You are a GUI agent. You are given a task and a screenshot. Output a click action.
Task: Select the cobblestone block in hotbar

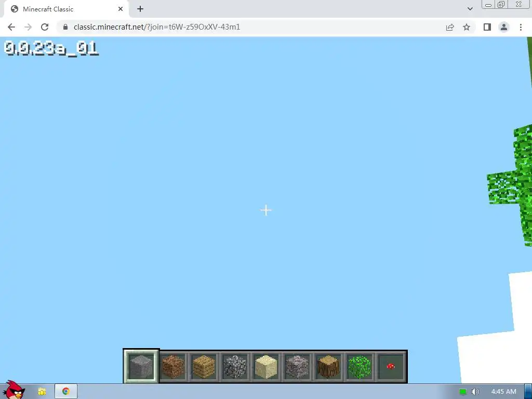(x=235, y=366)
